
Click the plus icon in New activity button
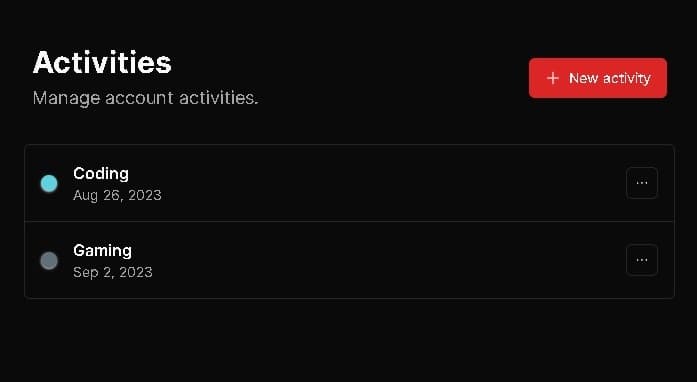(x=553, y=78)
